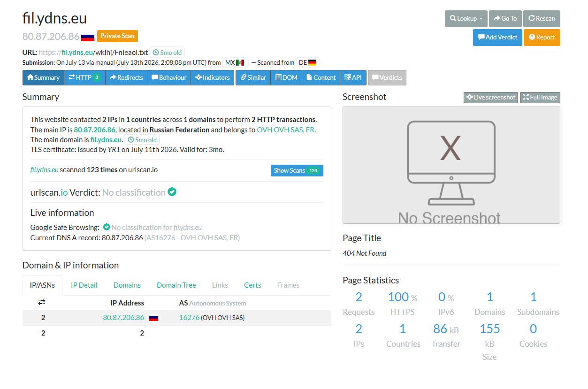Open the Similar pages tab
Screen dimensions: 588x389
click(x=253, y=77)
